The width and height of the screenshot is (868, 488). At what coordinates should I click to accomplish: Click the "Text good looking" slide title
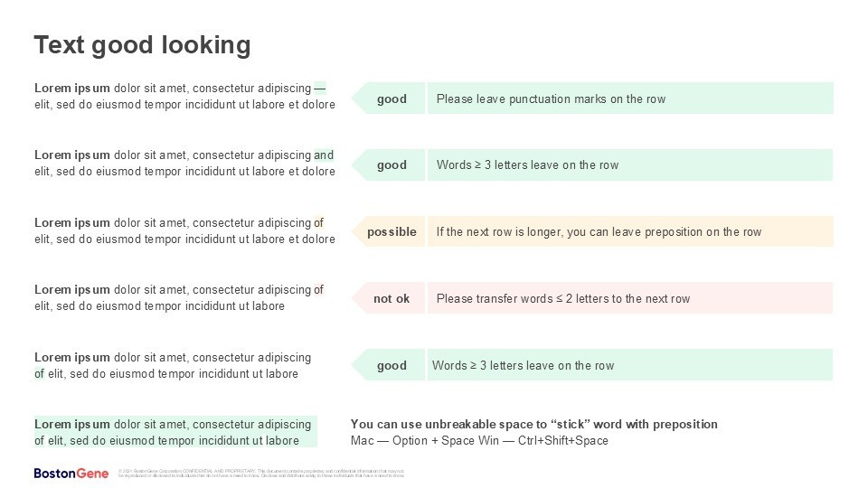tap(142, 45)
